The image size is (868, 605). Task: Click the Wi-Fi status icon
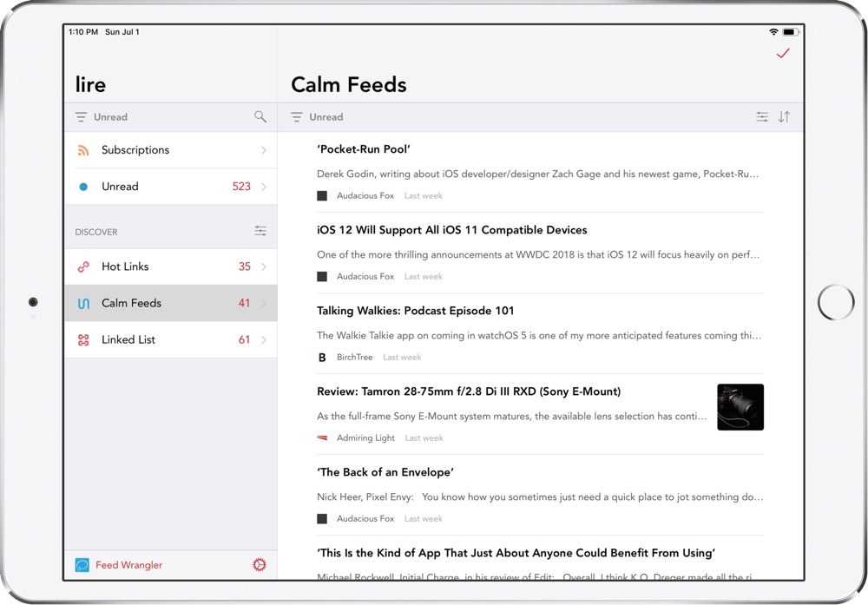(x=773, y=32)
